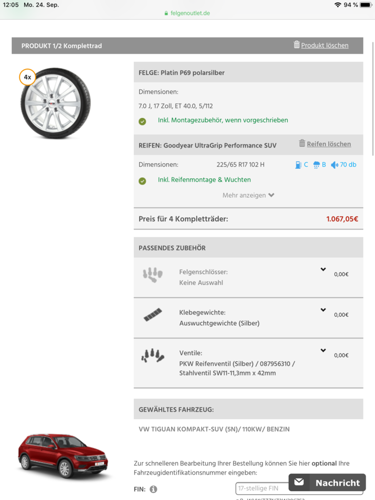Open the Nachricht message button
375x500 pixels.
(327, 482)
